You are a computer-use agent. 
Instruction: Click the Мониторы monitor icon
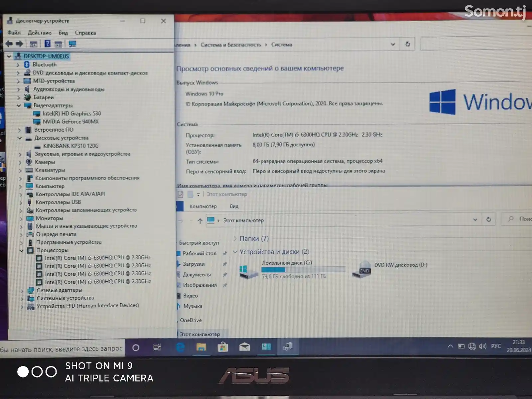pos(30,218)
